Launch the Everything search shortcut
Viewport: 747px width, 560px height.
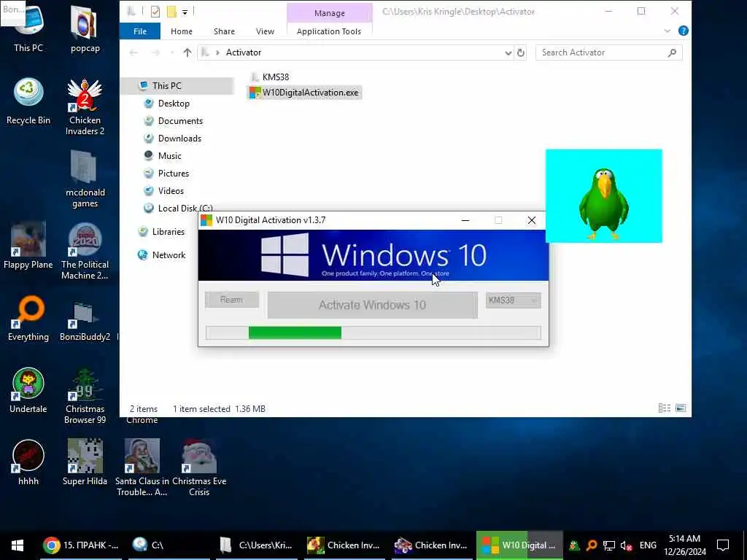(28, 318)
